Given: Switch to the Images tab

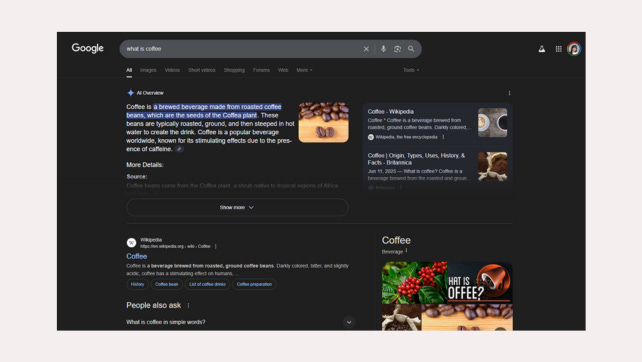Looking at the screenshot, I should (x=148, y=70).
